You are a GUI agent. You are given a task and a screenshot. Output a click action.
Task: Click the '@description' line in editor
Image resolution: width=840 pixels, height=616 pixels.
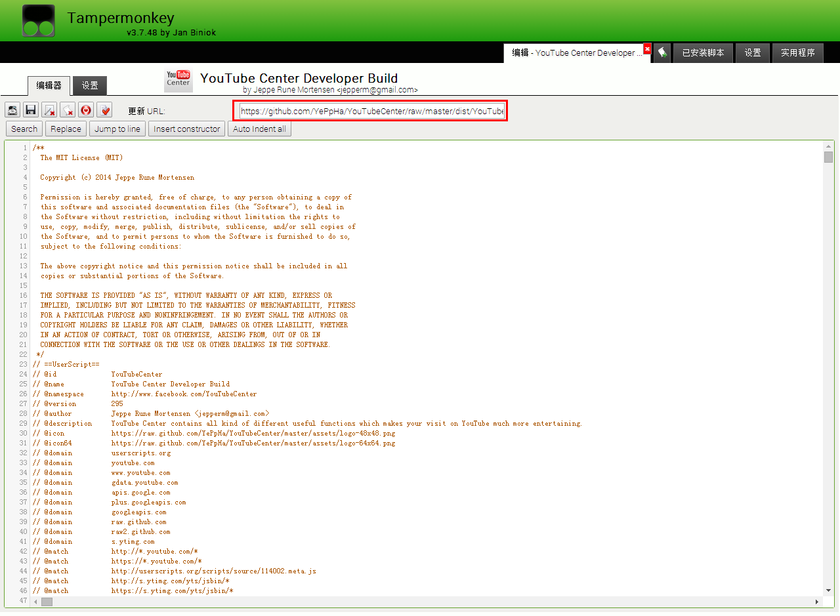(x=307, y=423)
